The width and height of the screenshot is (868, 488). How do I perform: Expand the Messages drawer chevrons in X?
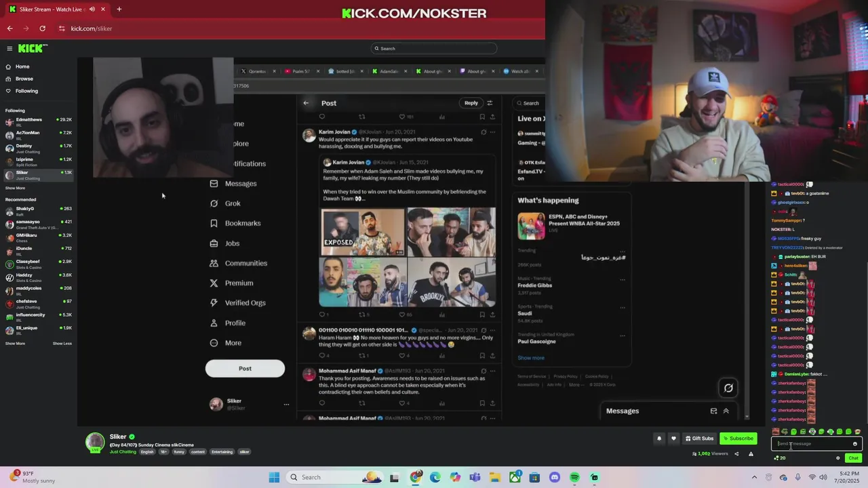[x=726, y=411]
